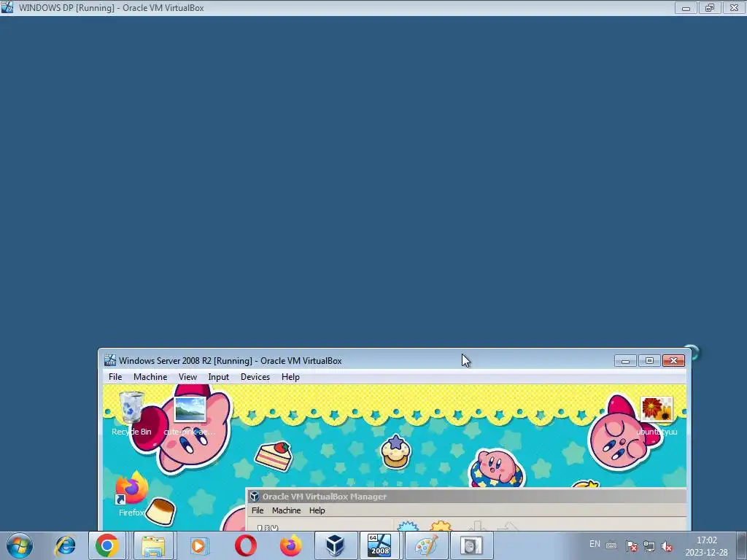Viewport: 747px width, 560px height.
Task: Open the disk utility taskbar button
Action: point(472,545)
